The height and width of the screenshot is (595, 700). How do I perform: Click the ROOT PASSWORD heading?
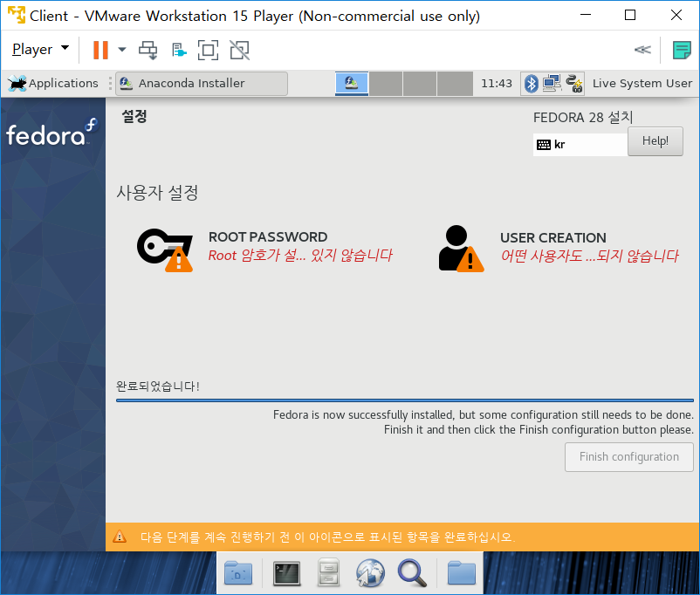point(268,237)
